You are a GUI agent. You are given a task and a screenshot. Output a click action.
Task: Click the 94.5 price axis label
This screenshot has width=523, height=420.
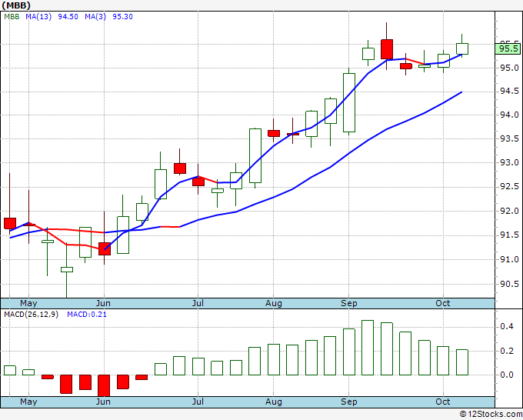[509, 92]
